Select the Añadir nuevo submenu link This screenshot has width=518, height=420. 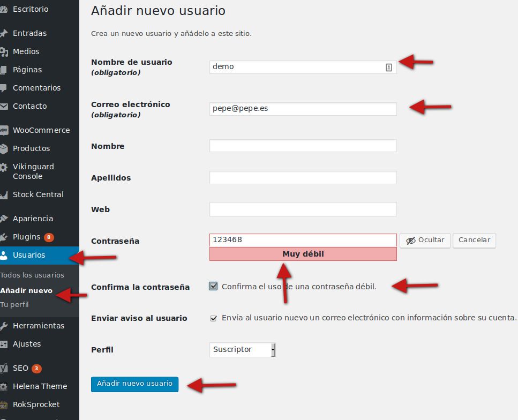click(x=26, y=291)
